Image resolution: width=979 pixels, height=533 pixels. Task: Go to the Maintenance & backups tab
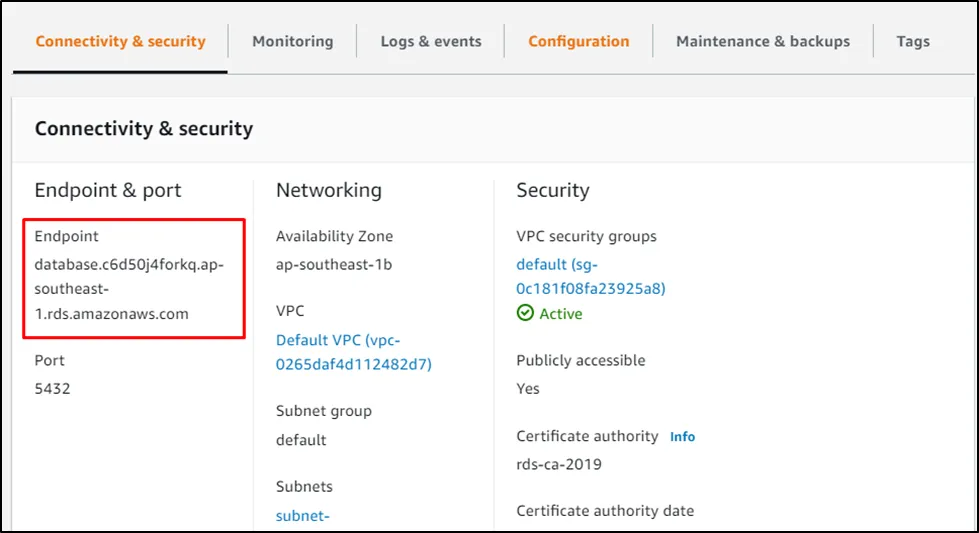click(762, 41)
